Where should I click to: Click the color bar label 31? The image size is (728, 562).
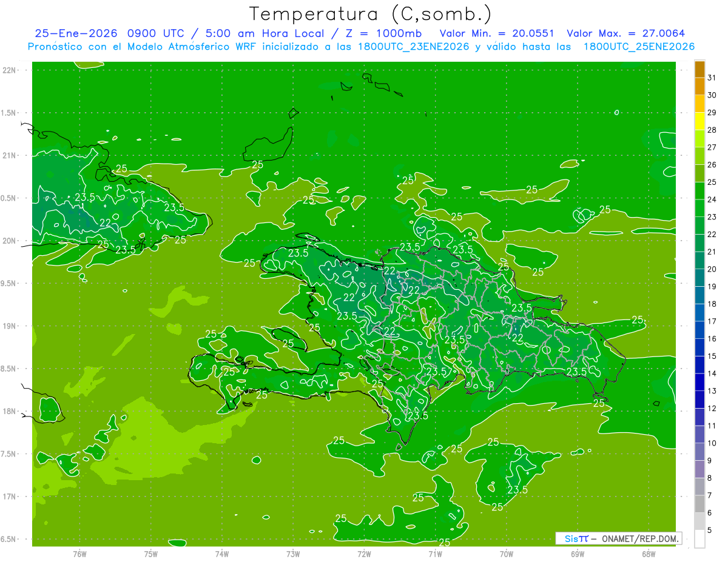tap(712, 78)
